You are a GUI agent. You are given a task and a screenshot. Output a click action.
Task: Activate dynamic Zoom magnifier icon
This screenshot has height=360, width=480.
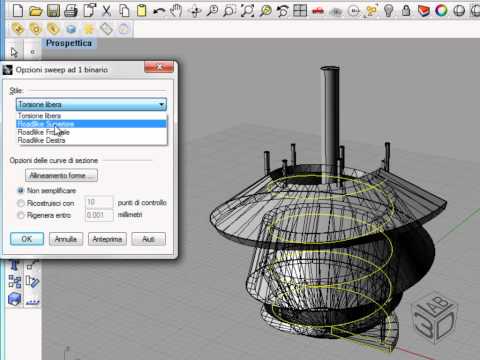[212, 11]
